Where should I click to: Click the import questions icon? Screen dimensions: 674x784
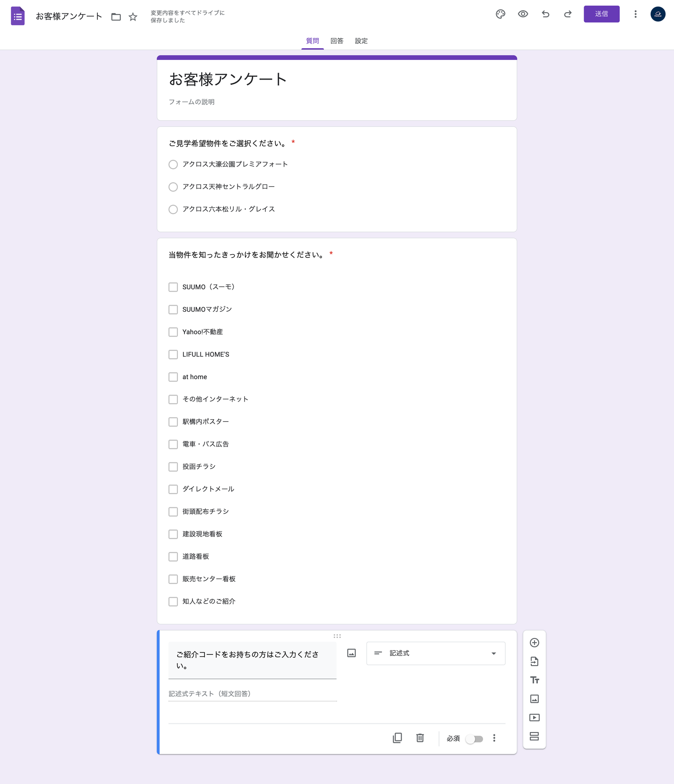534,661
